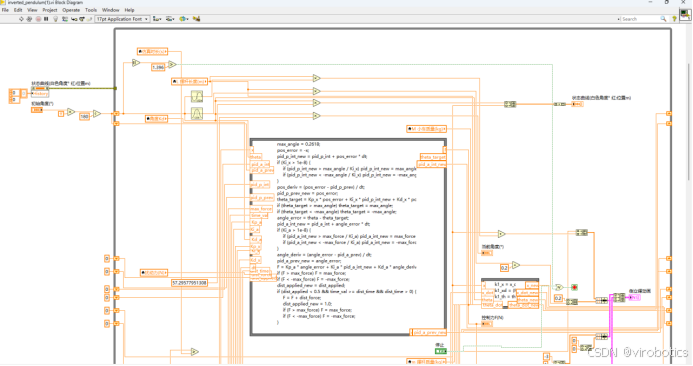Screen dimensions: 693x366
Task: Open the Edit menu
Action: pos(18,10)
